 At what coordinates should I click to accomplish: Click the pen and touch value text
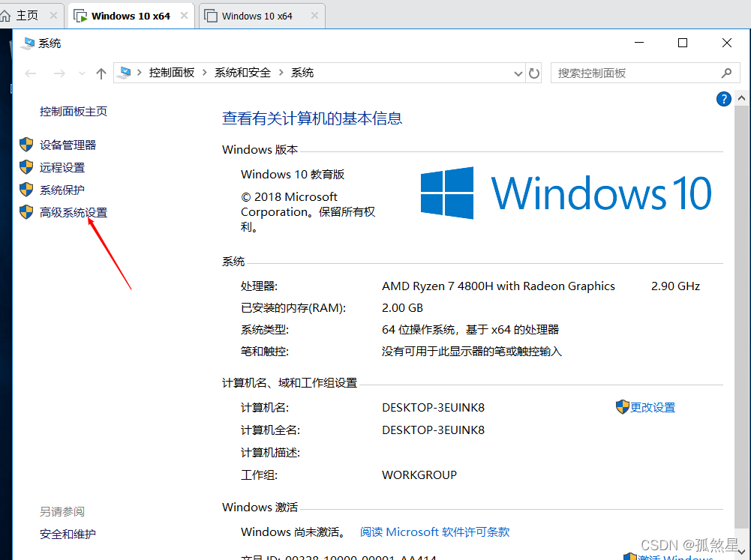coord(472,352)
